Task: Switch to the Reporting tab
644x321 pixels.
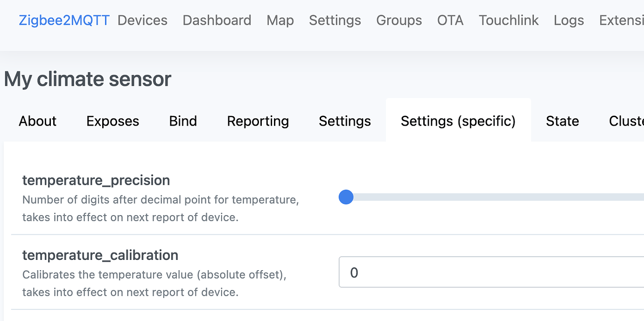Action: pyautogui.click(x=258, y=121)
